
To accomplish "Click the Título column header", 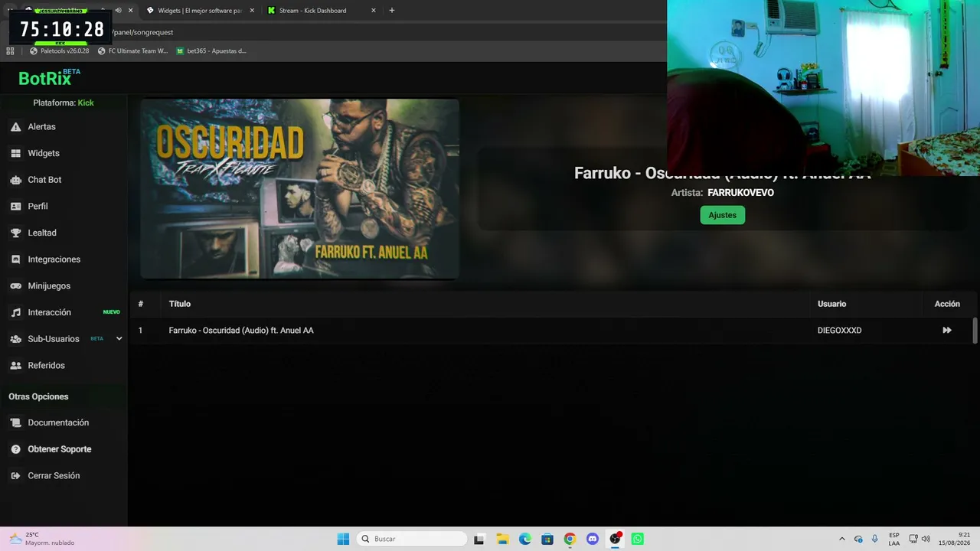I will [180, 304].
